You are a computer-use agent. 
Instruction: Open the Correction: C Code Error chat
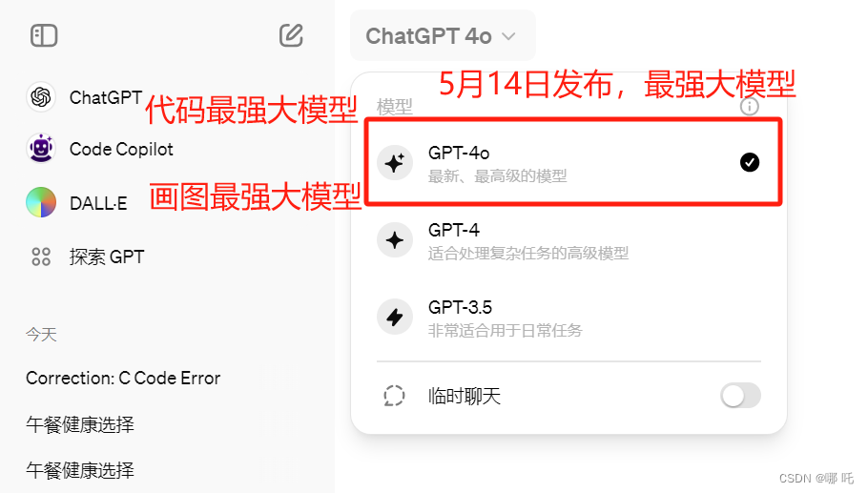click(x=123, y=378)
